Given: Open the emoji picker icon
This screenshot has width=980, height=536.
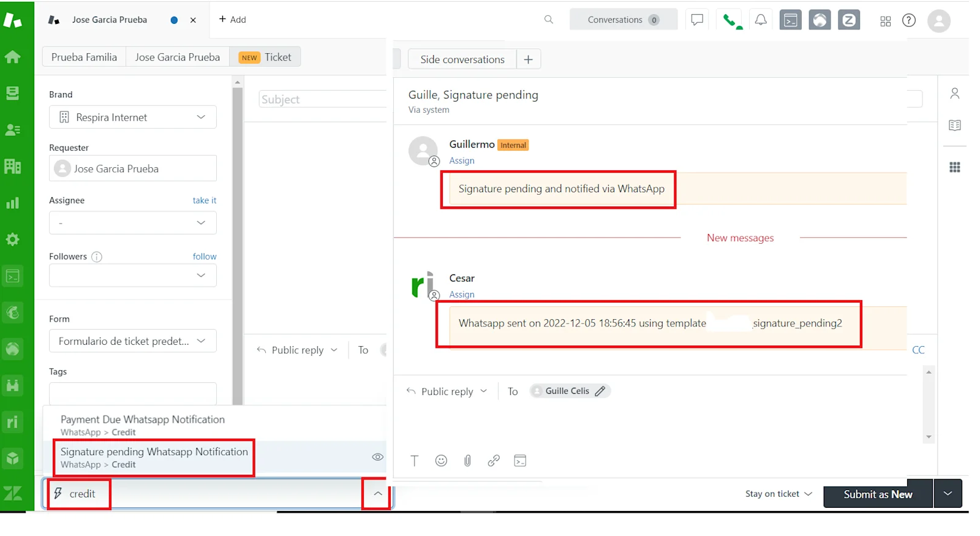Looking at the screenshot, I should tap(441, 461).
